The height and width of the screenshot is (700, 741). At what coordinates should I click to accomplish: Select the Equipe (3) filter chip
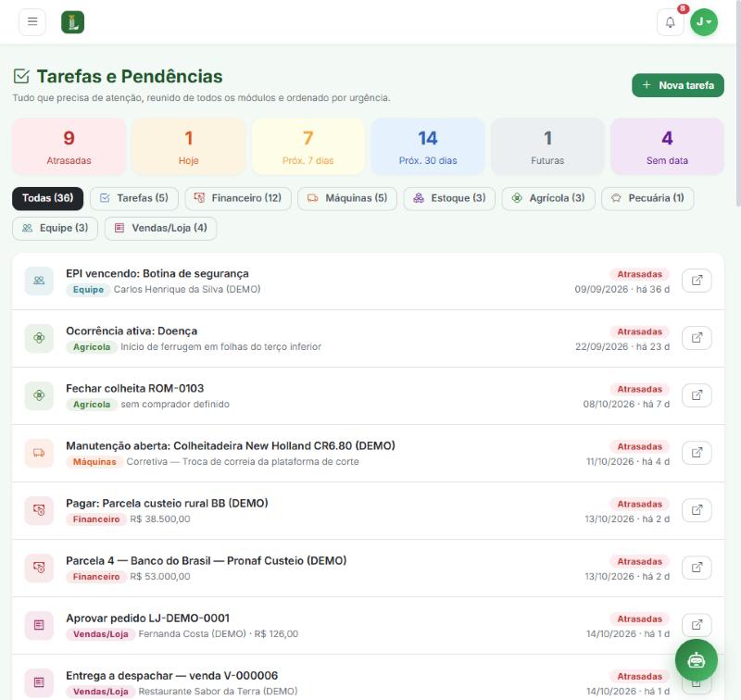[55, 228]
